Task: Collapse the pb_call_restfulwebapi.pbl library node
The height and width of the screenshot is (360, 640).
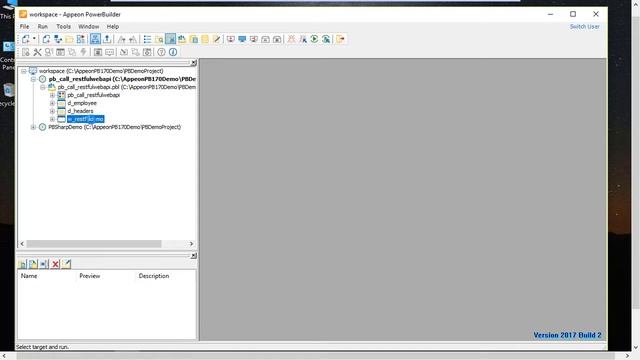Action: pyautogui.click(x=43, y=87)
